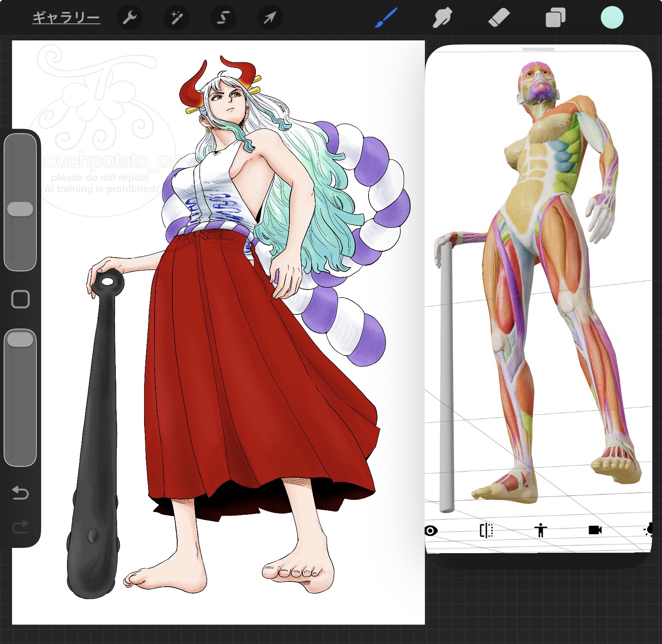The width and height of the screenshot is (662, 644).
Task: Toggle the eye visibility icon in anatomy app
Action: [431, 531]
